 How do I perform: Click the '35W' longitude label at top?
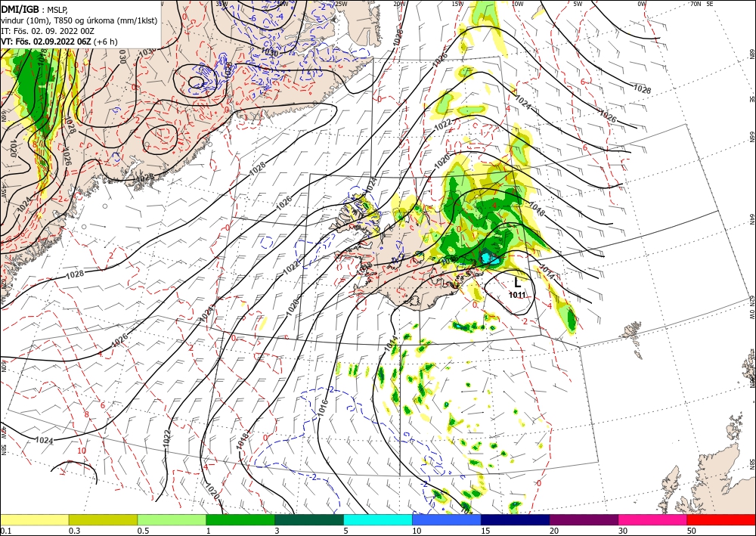click(x=222, y=3)
